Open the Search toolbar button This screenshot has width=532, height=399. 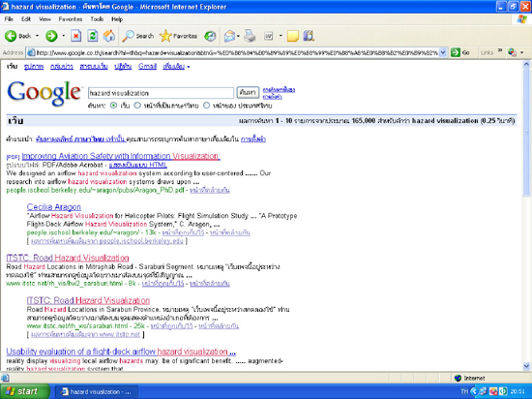tap(138, 36)
